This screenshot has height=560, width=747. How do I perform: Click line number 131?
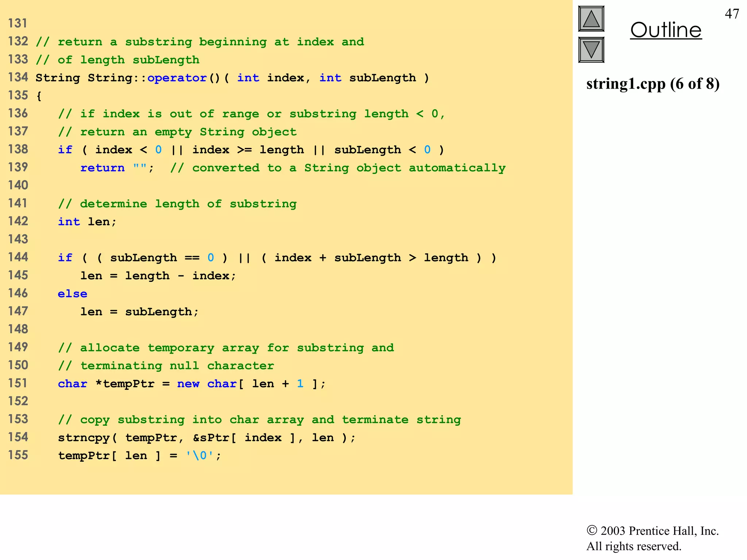tap(18, 23)
